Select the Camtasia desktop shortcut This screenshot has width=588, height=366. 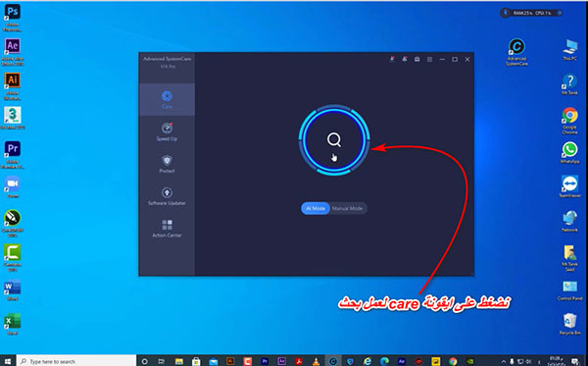point(13,258)
